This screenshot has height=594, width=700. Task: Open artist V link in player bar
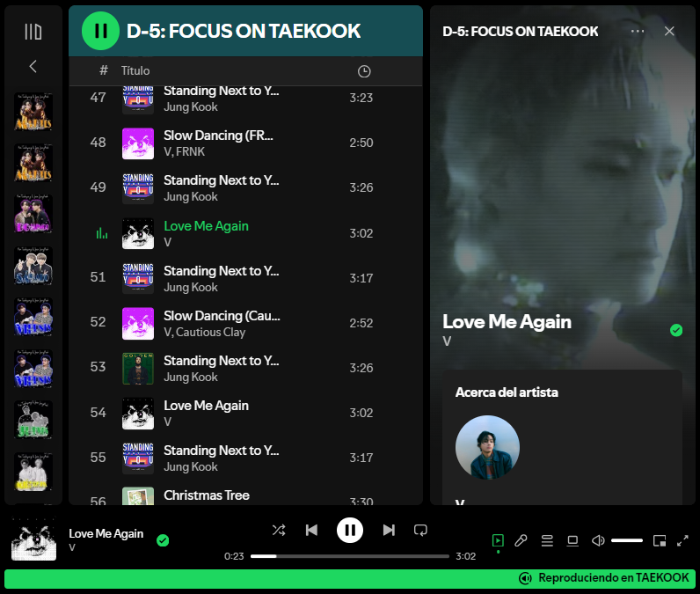pyautogui.click(x=72, y=547)
